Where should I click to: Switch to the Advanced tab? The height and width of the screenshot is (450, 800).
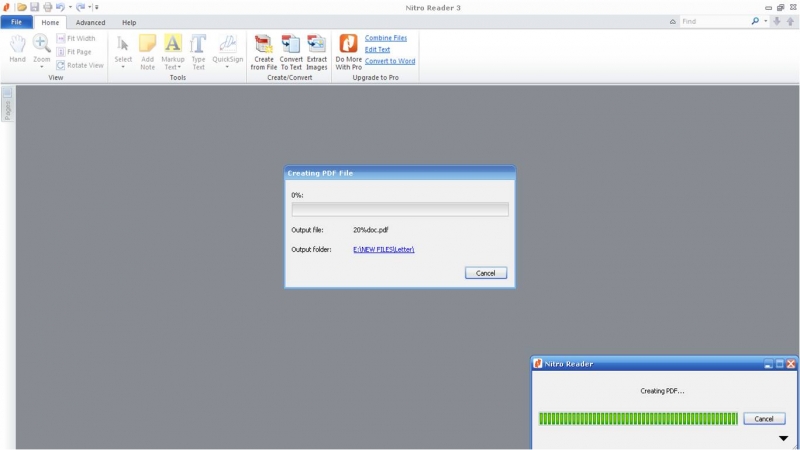point(90,22)
